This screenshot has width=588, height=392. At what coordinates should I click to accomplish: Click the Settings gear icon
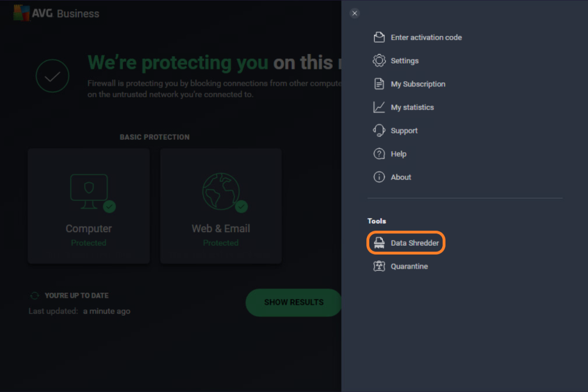click(378, 60)
